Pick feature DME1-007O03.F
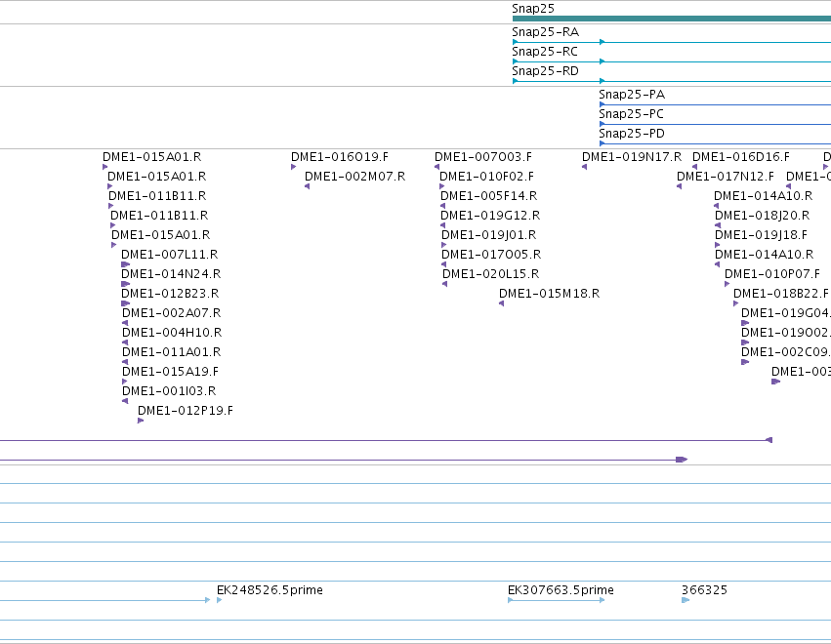Image resolution: width=831 pixels, height=644 pixels. [x=483, y=157]
